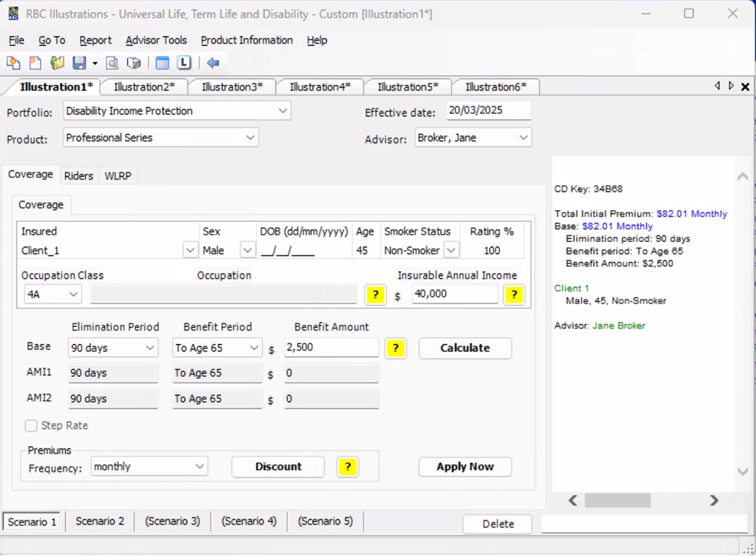This screenshot has height=556, width=756.
Task: Open help for the Benefit Amount field
Action: 395,348
